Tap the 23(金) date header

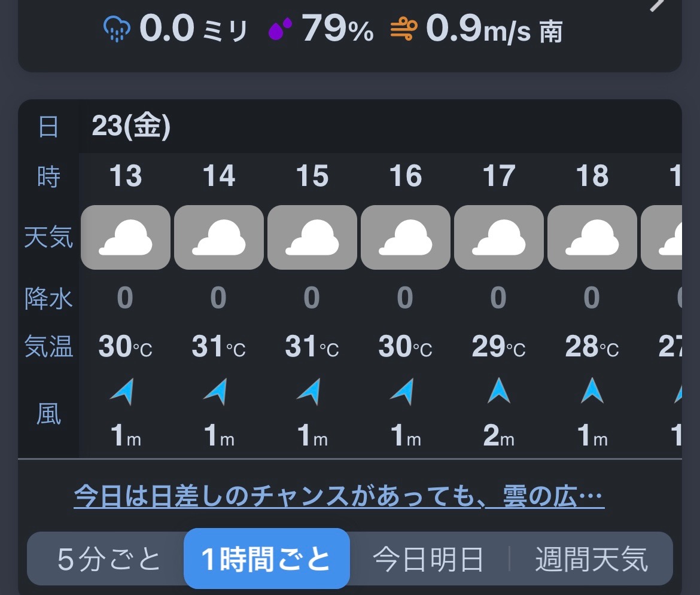[131, 126]
